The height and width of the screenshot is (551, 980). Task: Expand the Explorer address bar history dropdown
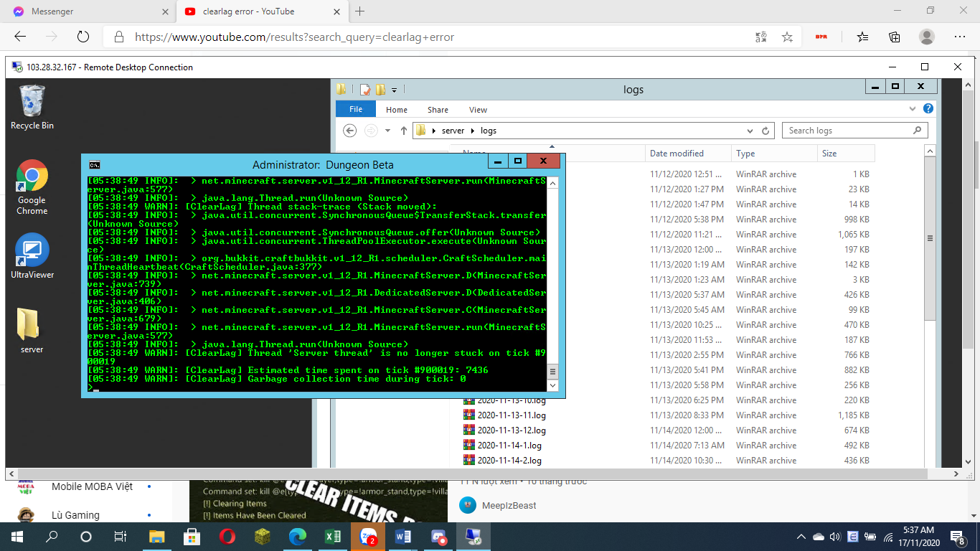pos(750,131)
